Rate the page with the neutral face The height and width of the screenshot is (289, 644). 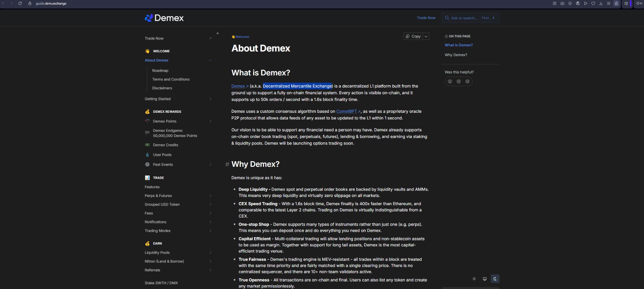click(459, 81)
